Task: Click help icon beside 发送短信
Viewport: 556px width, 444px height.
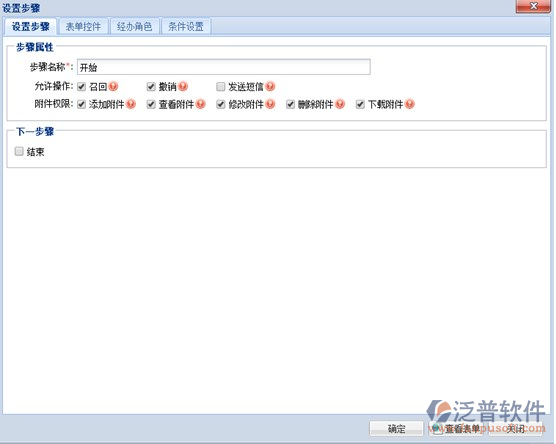Action: (x=270, y=86)
